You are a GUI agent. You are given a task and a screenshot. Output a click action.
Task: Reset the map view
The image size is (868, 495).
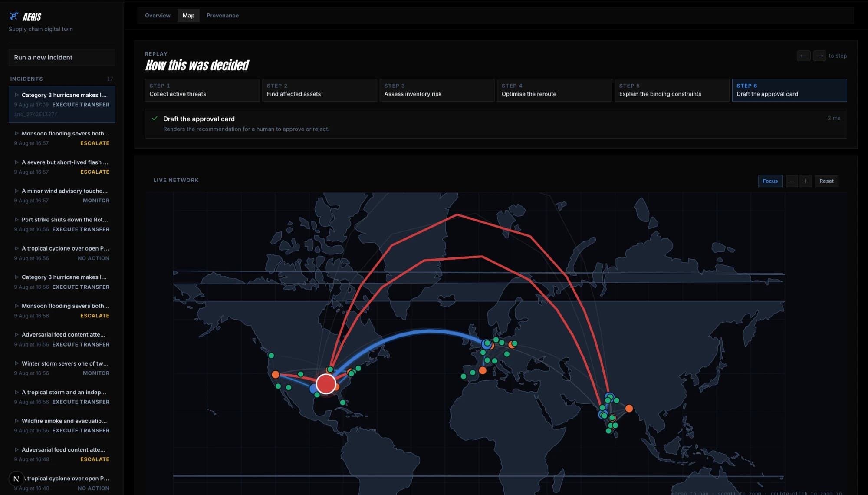[x=826, y=181]
